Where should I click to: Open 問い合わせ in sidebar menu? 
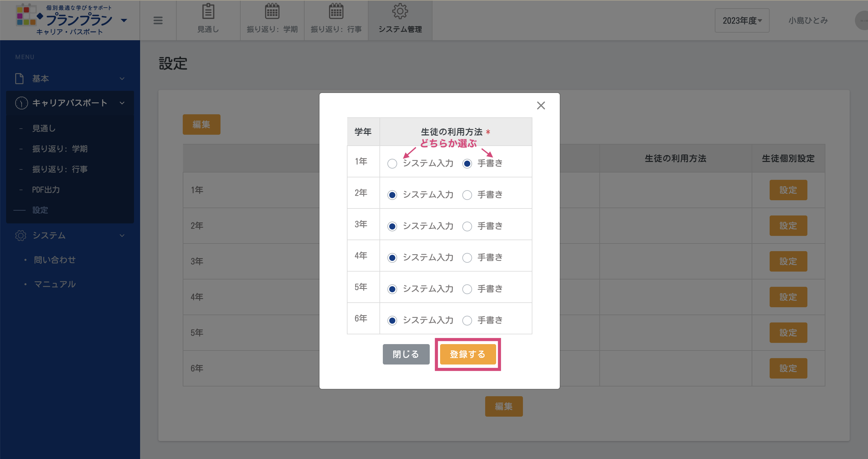click(x=55, y=260)
